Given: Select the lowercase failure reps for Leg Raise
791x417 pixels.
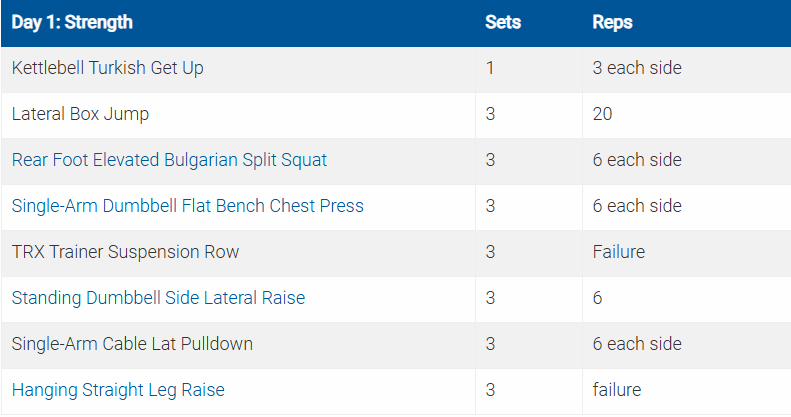Looking at the screenshot, I should 616,390.
